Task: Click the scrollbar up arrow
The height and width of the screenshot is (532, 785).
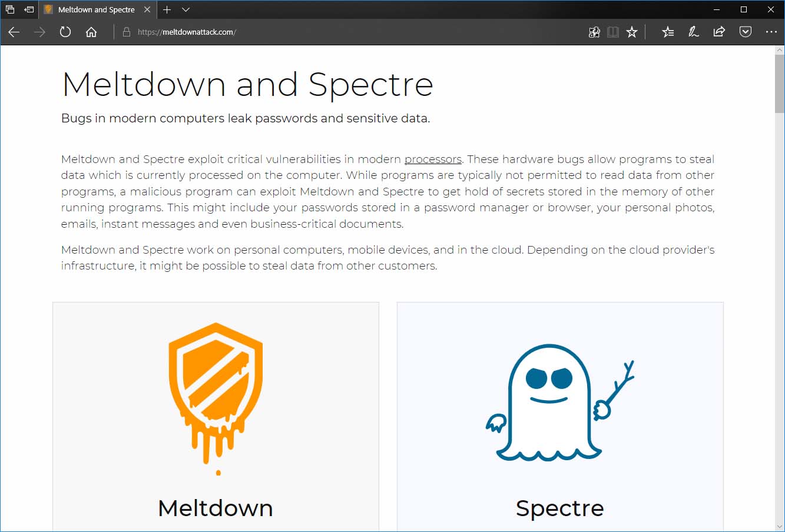Action: 780,51
